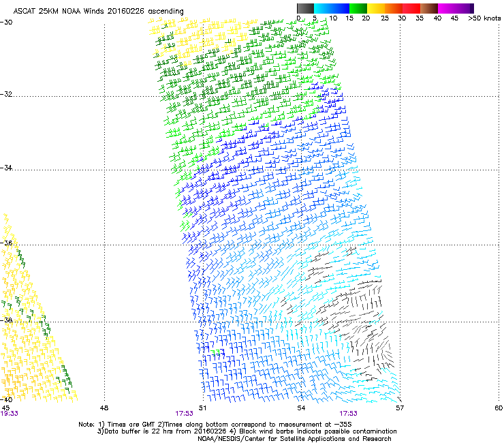Click the 19:33 purple time label

click(x=9, y=414)
